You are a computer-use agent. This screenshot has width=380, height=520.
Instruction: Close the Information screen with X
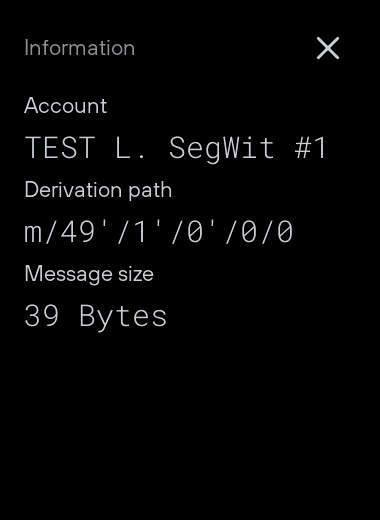pyautogui.click(x=328, y=48)
